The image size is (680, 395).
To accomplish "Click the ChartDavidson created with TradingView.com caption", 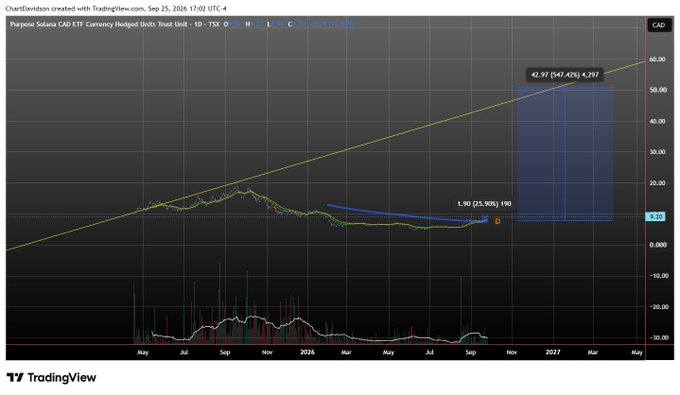I will tap(116, 9).
